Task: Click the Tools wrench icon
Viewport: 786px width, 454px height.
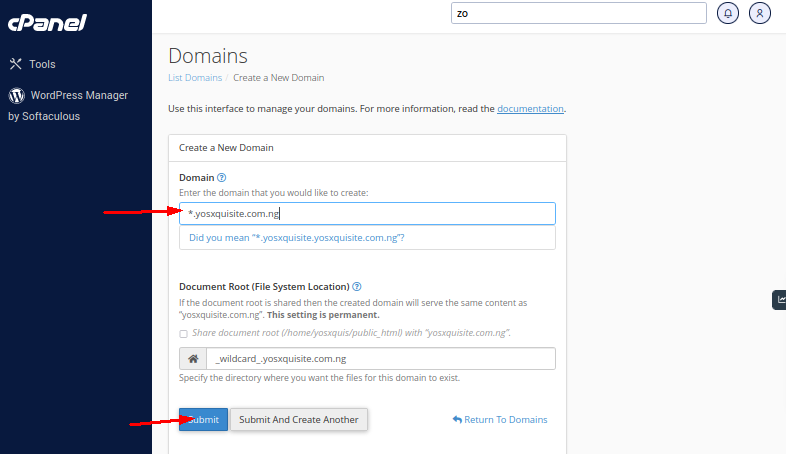Action: (x=16, y=64)
